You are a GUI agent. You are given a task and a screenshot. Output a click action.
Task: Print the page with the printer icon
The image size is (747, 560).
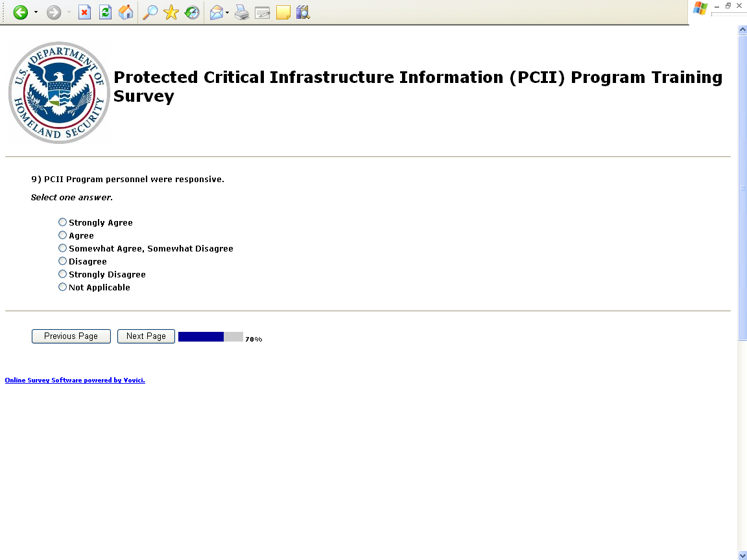242,12
